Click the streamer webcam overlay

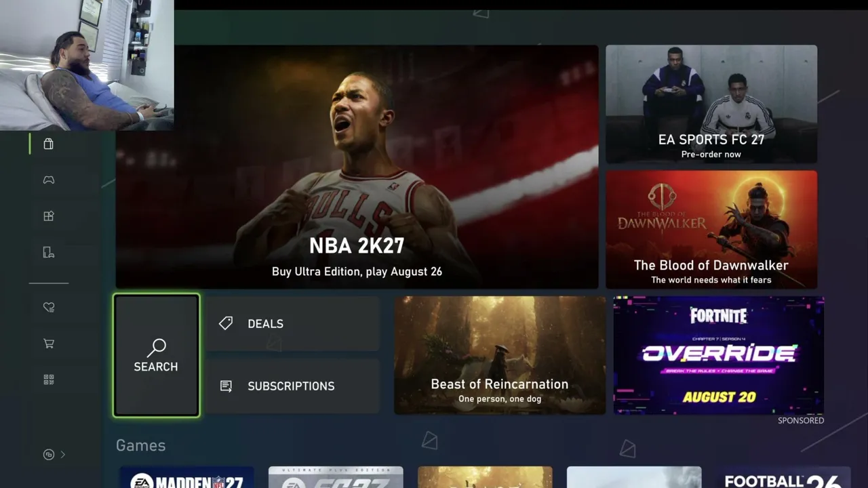(87, 65)
